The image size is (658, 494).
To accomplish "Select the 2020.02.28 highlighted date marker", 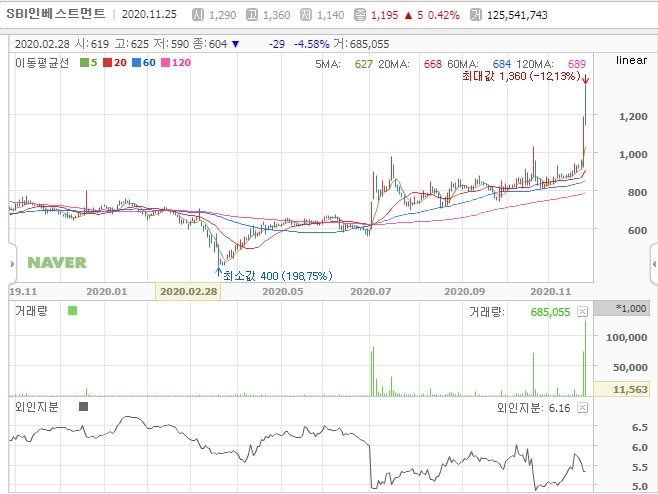I will [188, 292].
